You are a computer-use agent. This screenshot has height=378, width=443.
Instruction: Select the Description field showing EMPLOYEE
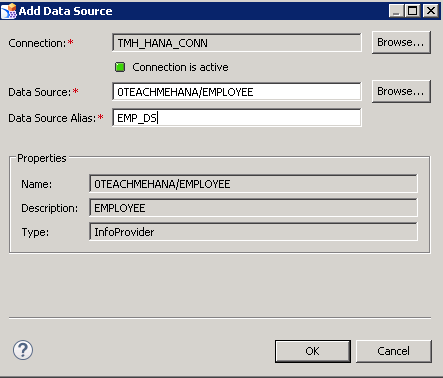[x=253, y=208]
